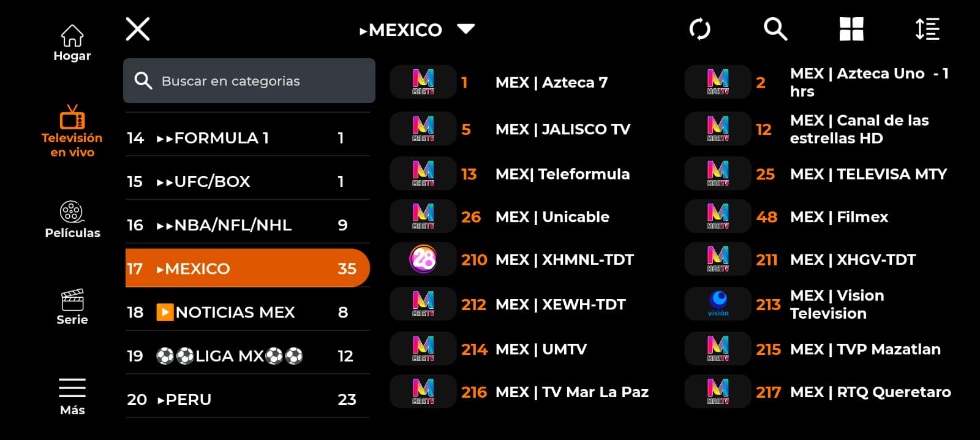Open the sort order options
The height and width of the screenshot is (440, 980).
point(927,29)
